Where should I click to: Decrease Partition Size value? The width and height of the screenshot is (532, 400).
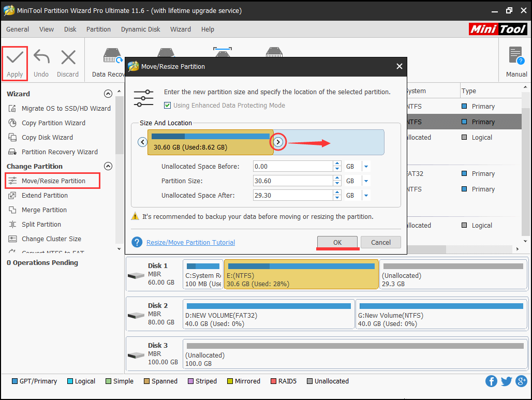pos(337,184)
